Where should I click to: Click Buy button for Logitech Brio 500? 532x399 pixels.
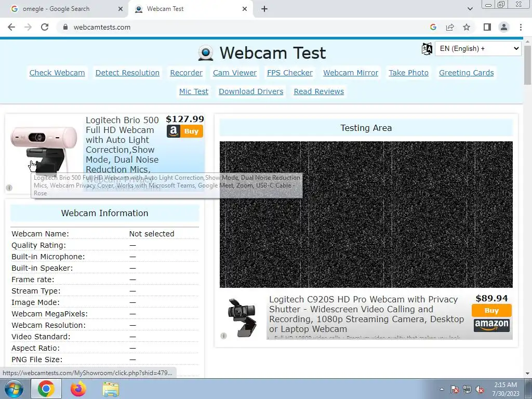(185, 131)
